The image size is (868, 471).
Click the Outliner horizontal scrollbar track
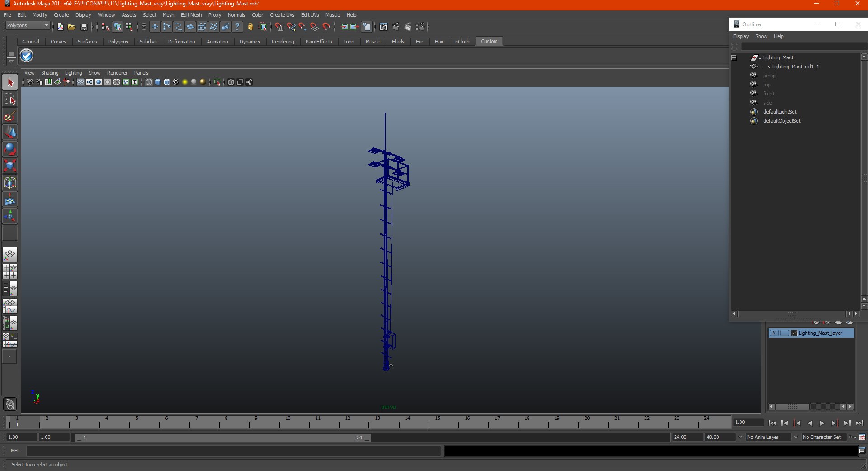(x=792, y=314)
